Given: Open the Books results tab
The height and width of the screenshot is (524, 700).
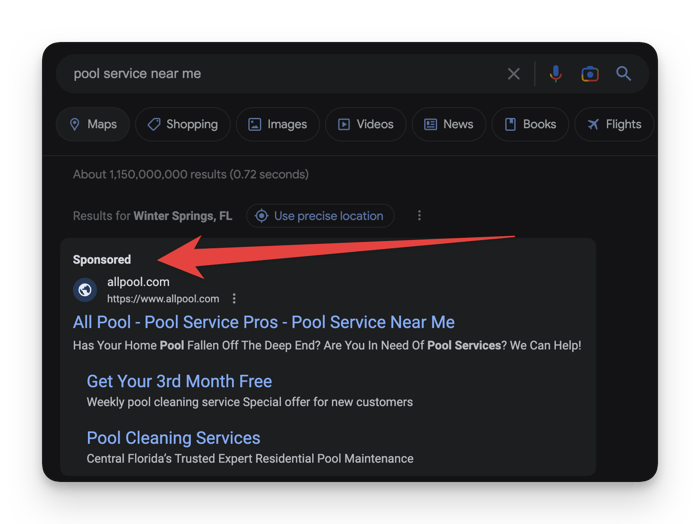Looking at the screenshot, I should (x=530, y=124).
